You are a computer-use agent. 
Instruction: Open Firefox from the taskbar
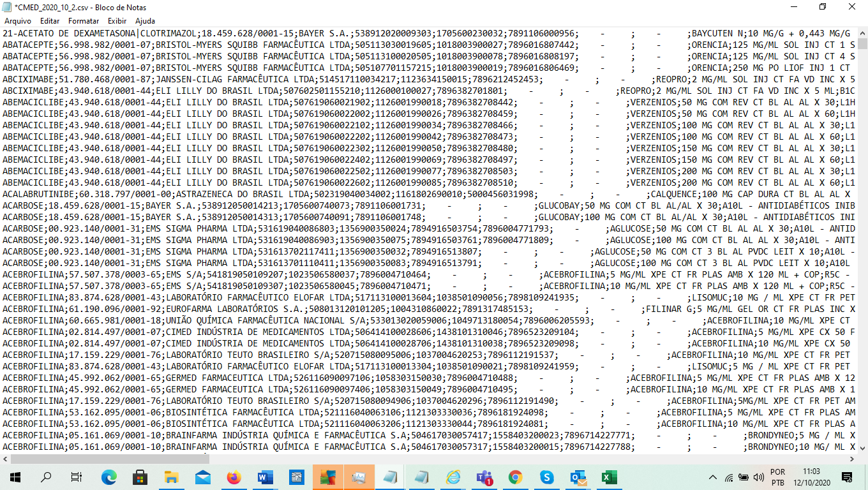pos(234,477)
